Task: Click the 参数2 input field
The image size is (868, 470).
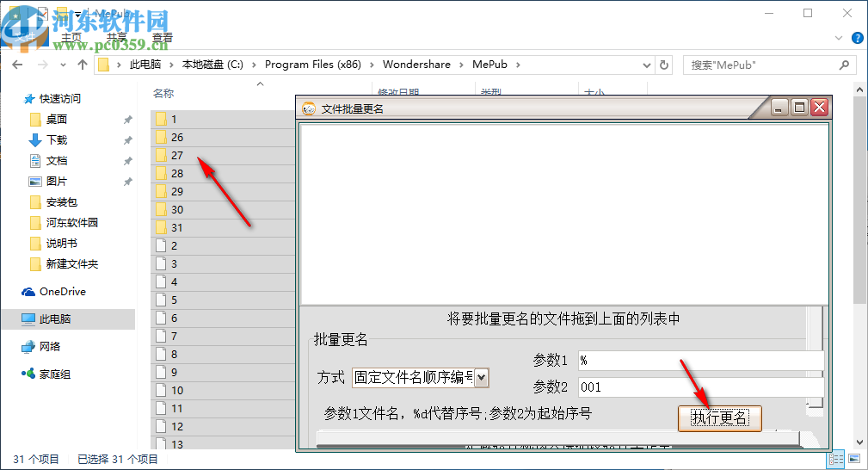Action: point(701,387)
